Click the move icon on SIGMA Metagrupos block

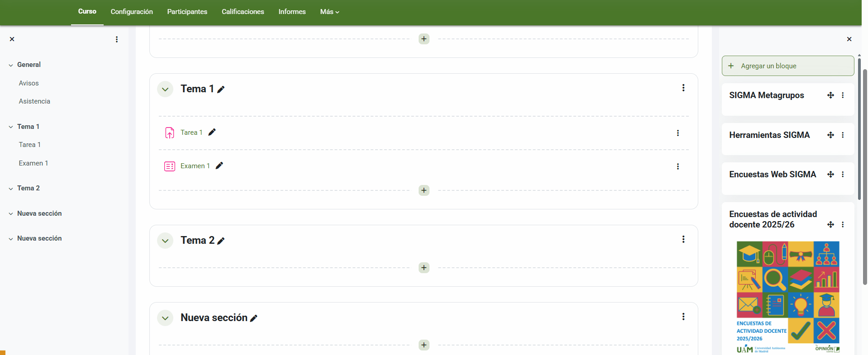(x=830, y=95)
